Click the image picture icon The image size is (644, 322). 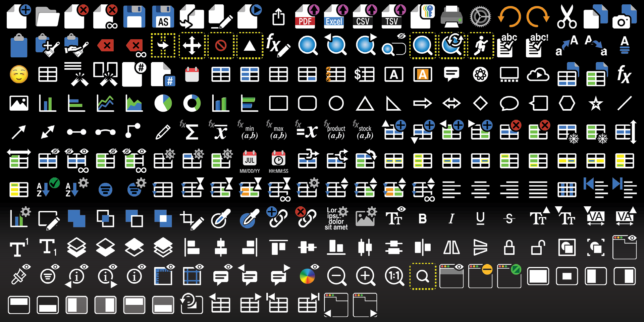point(19,103)
